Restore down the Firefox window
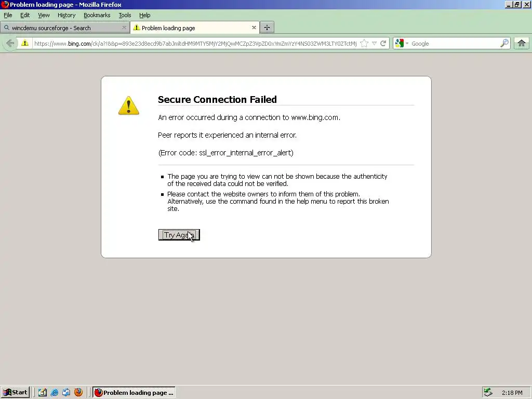 (x=517, y=4)
